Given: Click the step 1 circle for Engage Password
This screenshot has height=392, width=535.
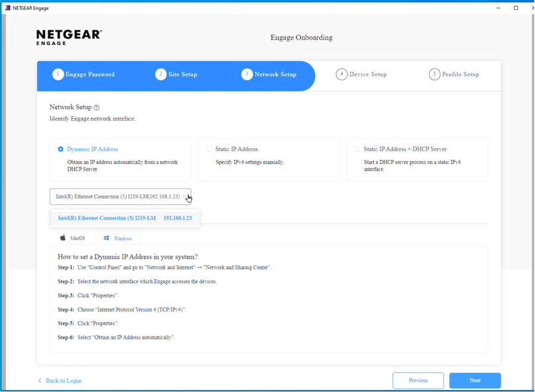Looking at the screenshot, I should (58, 74).
